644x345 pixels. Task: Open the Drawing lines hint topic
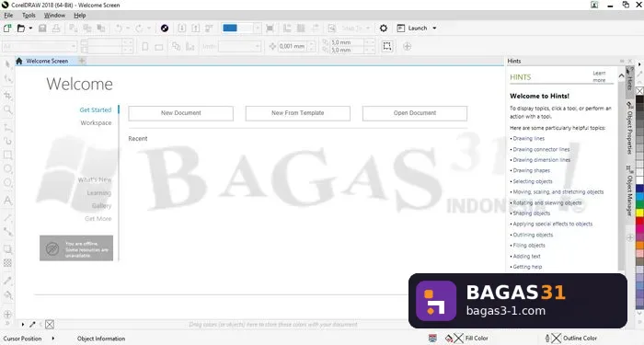pos(529,138)
